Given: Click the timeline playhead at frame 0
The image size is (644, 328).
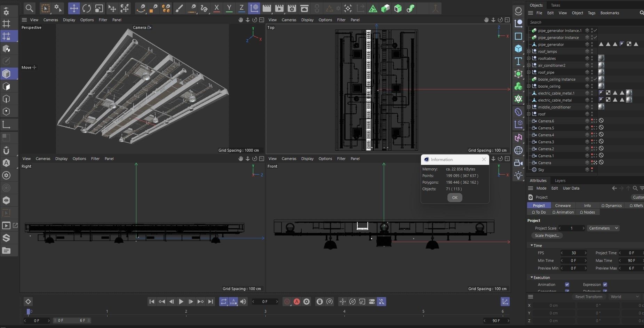Looking at the screenshot, I should [29, 312].
